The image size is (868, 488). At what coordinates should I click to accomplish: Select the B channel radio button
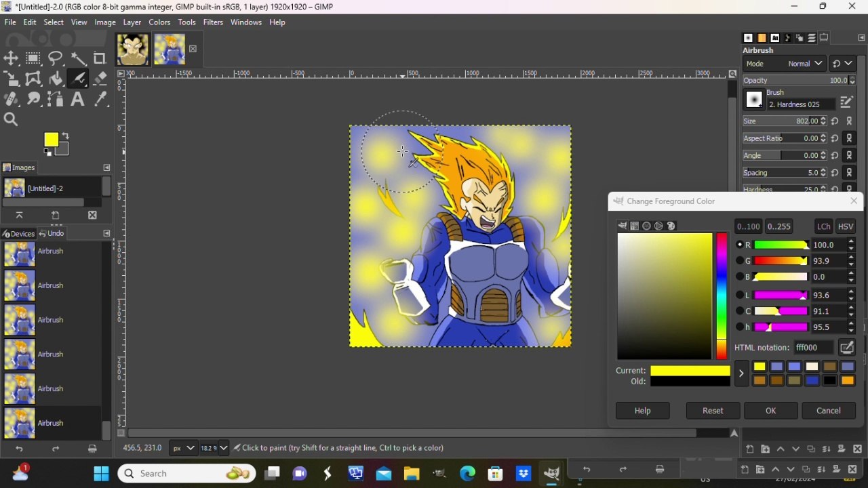[x=741, y=277]
